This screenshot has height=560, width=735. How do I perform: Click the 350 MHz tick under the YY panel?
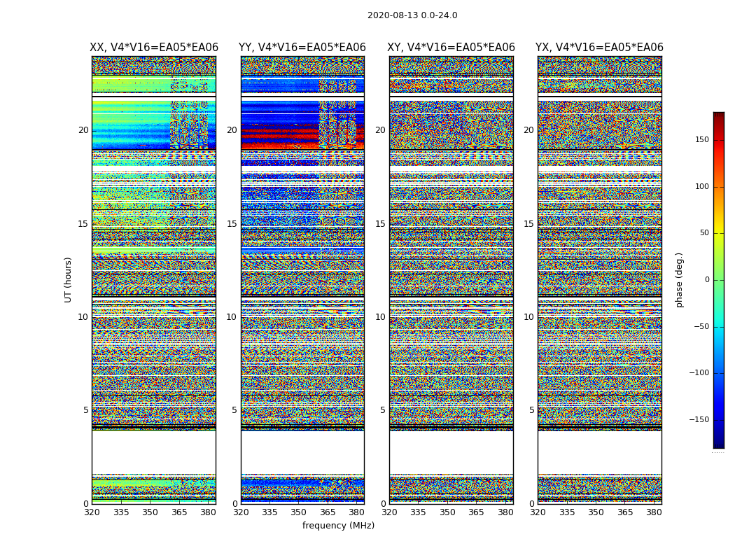click(299, 512)
